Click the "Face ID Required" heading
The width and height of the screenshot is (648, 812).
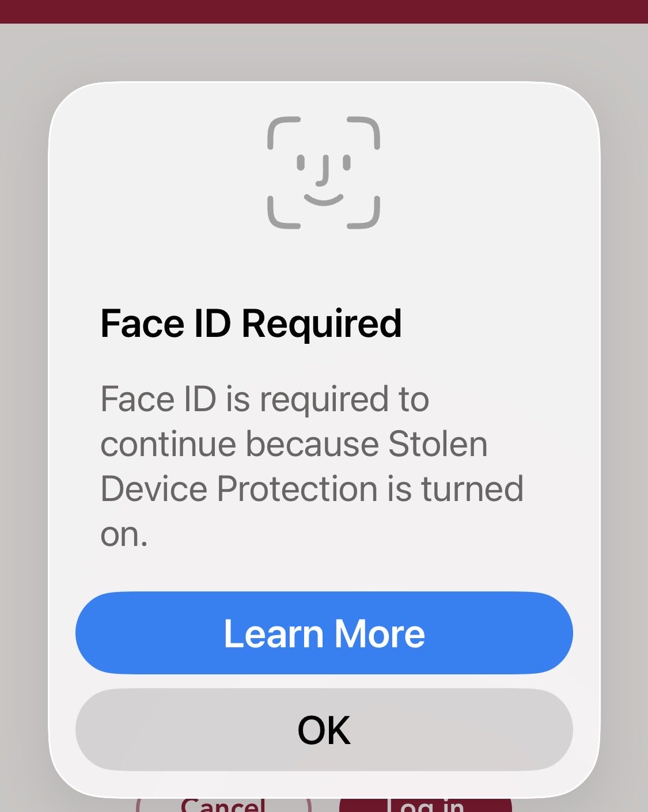[251, 323]
